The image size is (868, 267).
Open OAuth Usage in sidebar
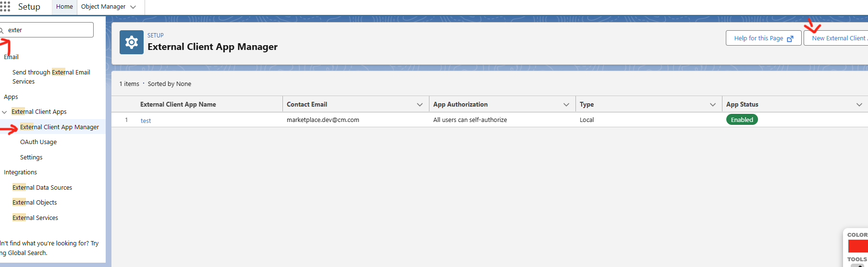tap(38, 142)
